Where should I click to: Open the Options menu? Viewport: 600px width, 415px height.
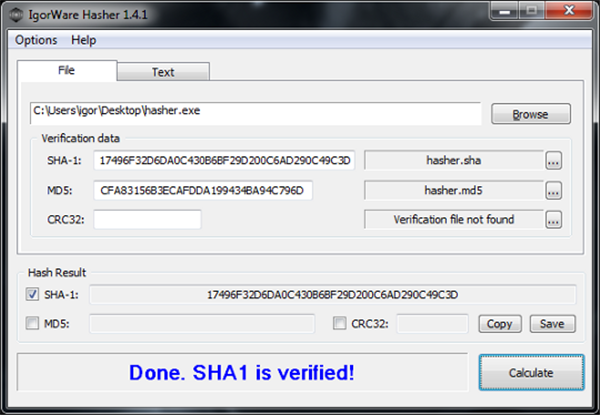[36, 40]
